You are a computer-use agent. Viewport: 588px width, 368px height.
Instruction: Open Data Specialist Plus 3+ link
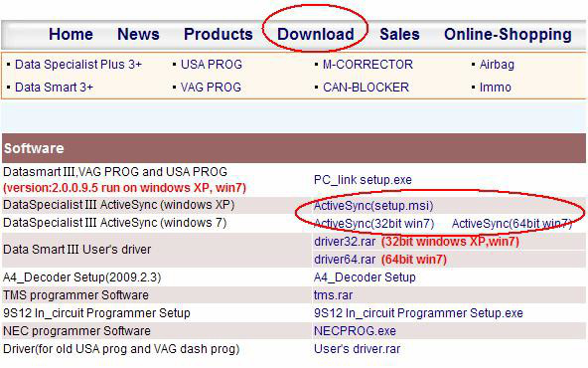[78, 65]
